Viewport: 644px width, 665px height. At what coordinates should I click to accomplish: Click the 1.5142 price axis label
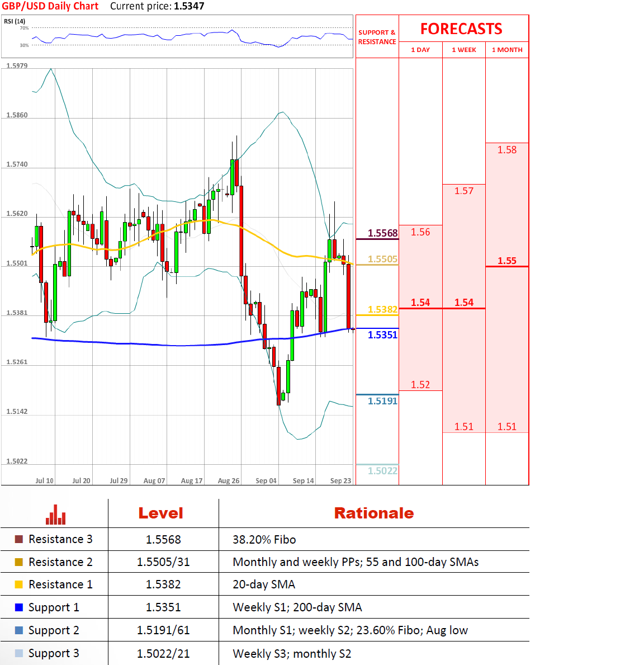[17, 412]
